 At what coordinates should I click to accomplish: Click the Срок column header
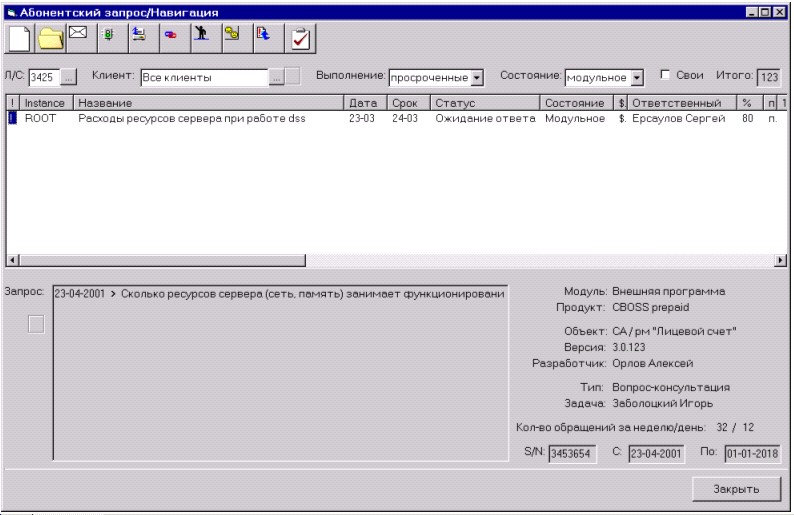point(409,103)
